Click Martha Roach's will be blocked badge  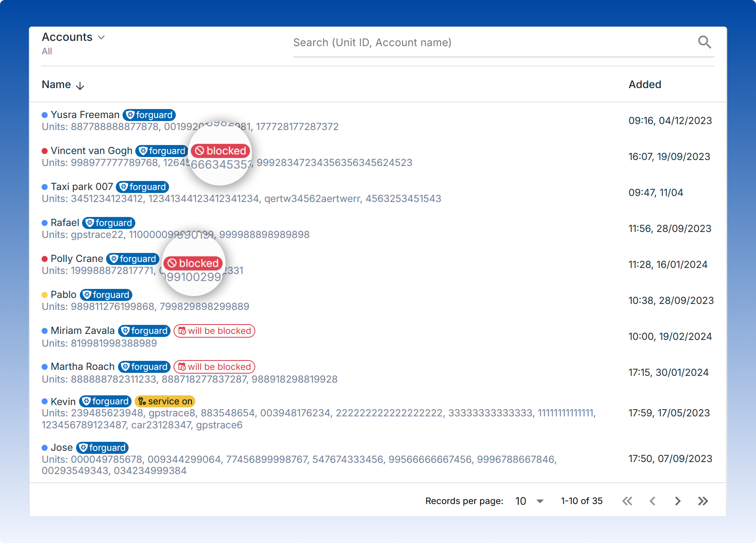(x=214, y=367)
